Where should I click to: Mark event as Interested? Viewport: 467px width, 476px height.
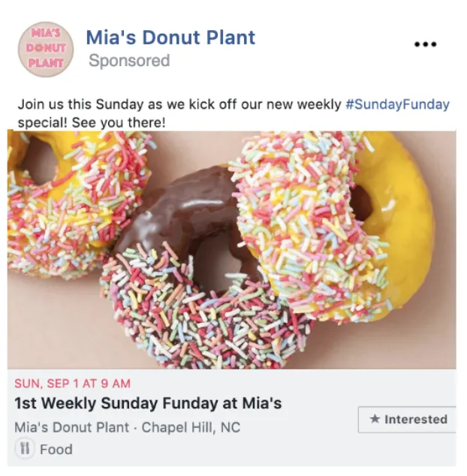click(x=407, y=419)
